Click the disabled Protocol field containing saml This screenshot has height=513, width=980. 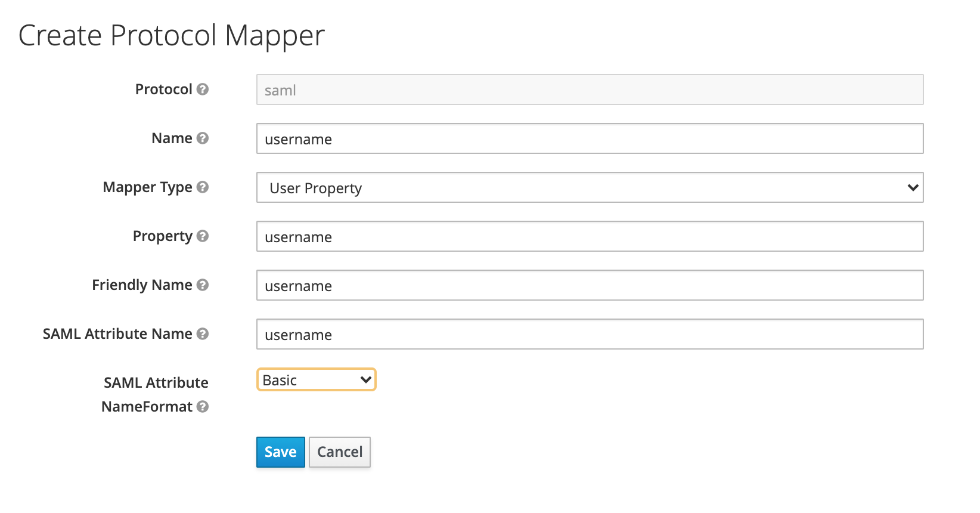click(x=590, y=90)
